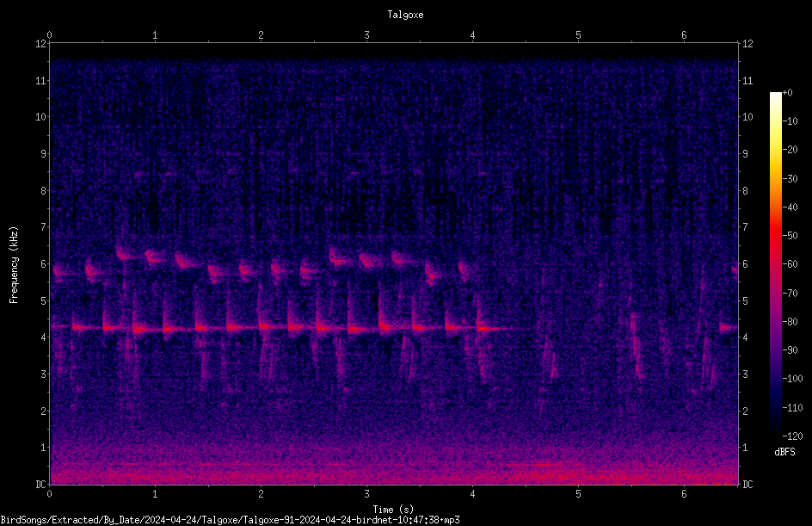Viewport: 812px width, 526px height.
Task: Click the 3 second bottom tick label
Action: tap(366, 494)
